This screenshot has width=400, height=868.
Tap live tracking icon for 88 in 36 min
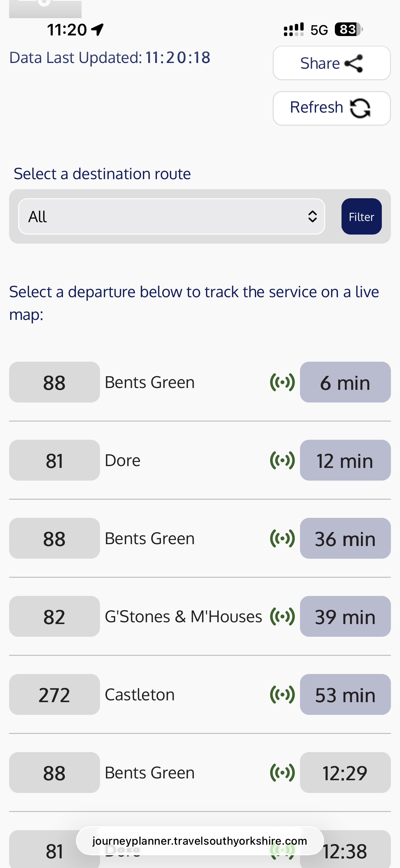pos(282,538)
